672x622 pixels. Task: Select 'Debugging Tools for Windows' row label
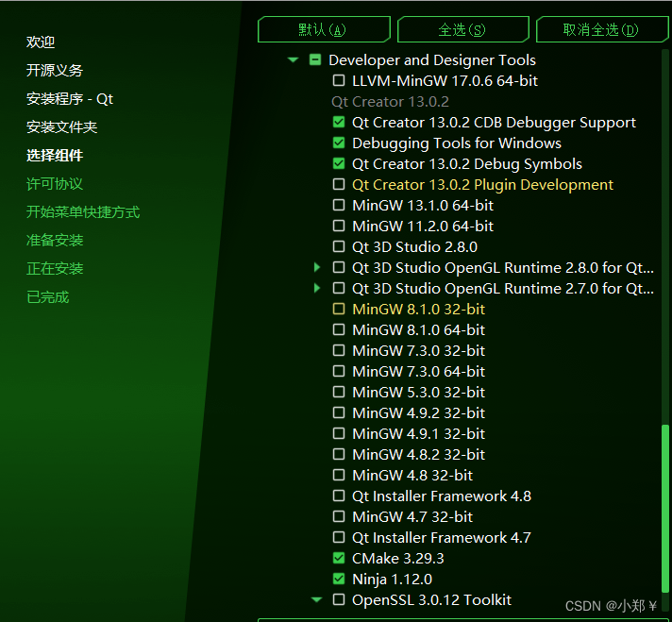click(x=457, y=143)
